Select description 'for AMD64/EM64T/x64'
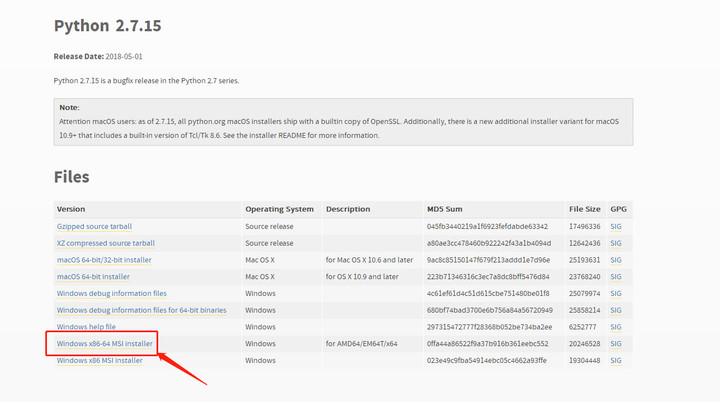Viewport: 720px width, 402px height. coord(362,344)
